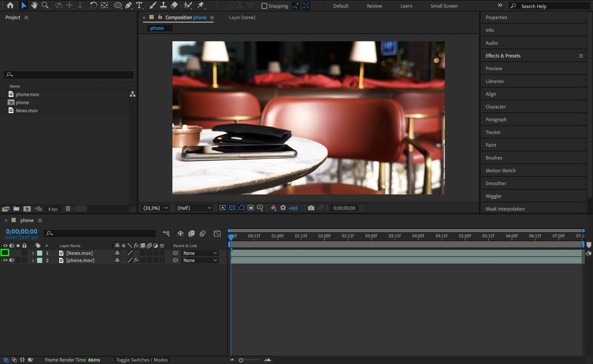This screenshot has width=593, height=364.
Task: Open the Tracker panel
Action: 493,132
